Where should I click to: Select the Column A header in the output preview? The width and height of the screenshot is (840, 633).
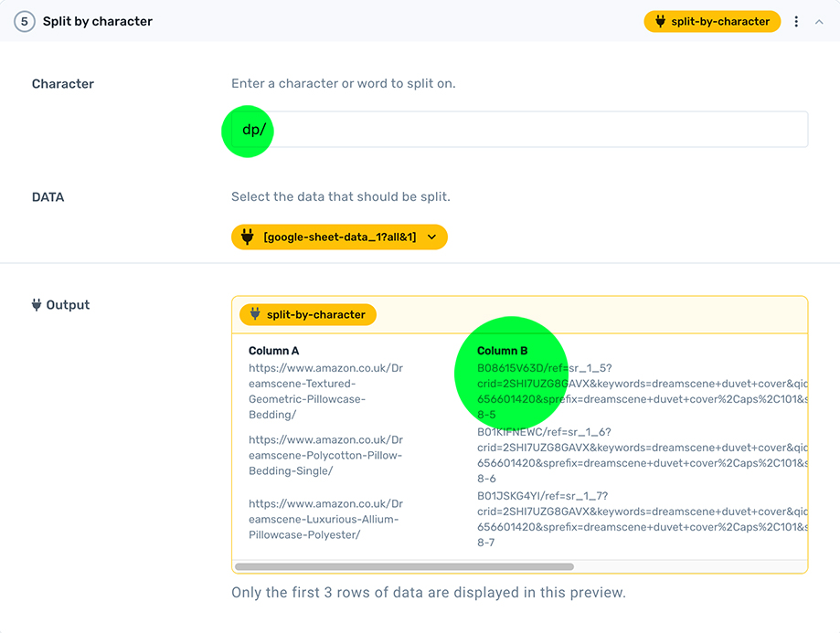tap(271, 350)
